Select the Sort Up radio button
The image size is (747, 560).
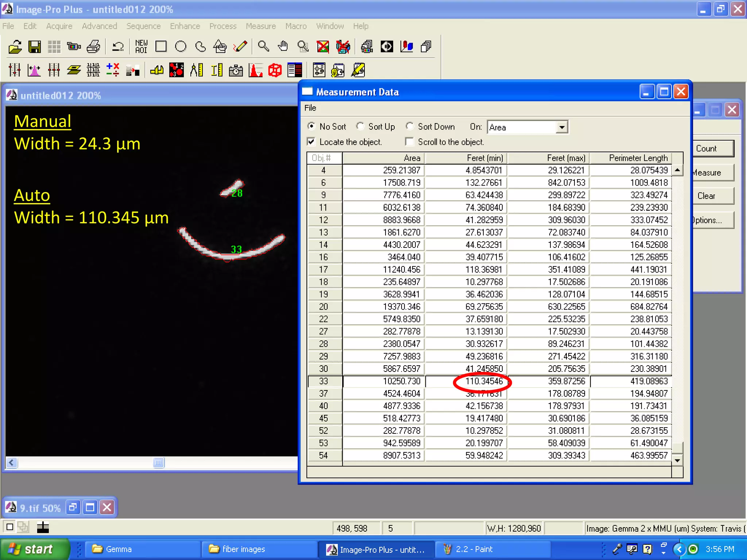pyautogui.click(x=360, y=126)
